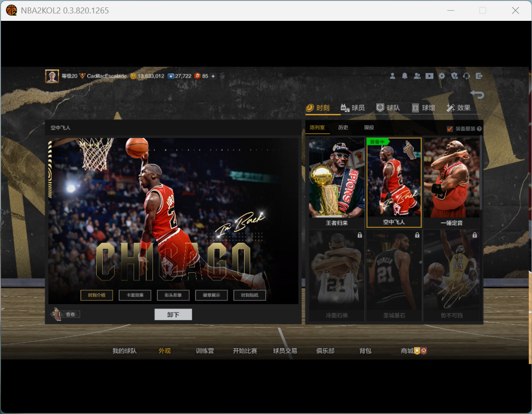
Task: Click the exit game icon
Action: tap(479, 76)
